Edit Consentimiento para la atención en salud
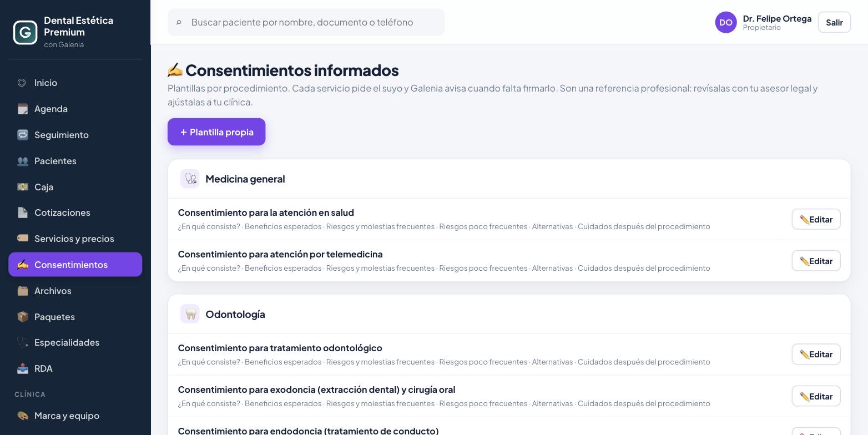 [816, 219]
